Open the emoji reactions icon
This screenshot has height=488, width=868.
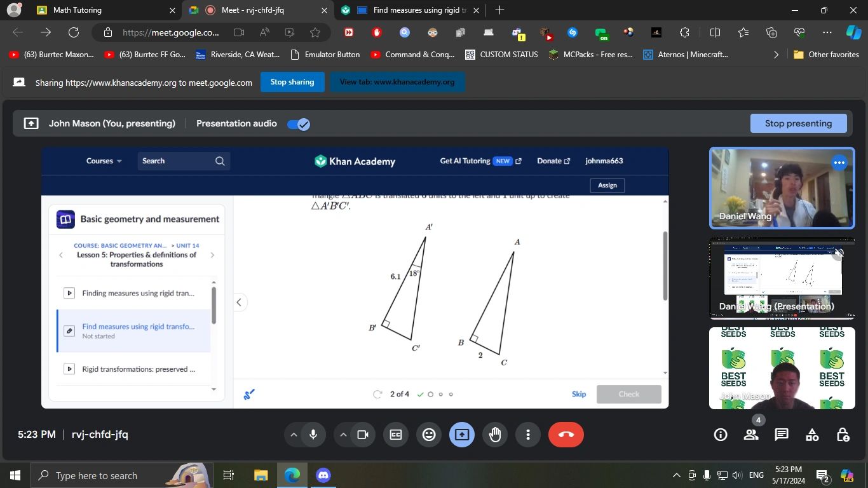(x=429, y=435)
